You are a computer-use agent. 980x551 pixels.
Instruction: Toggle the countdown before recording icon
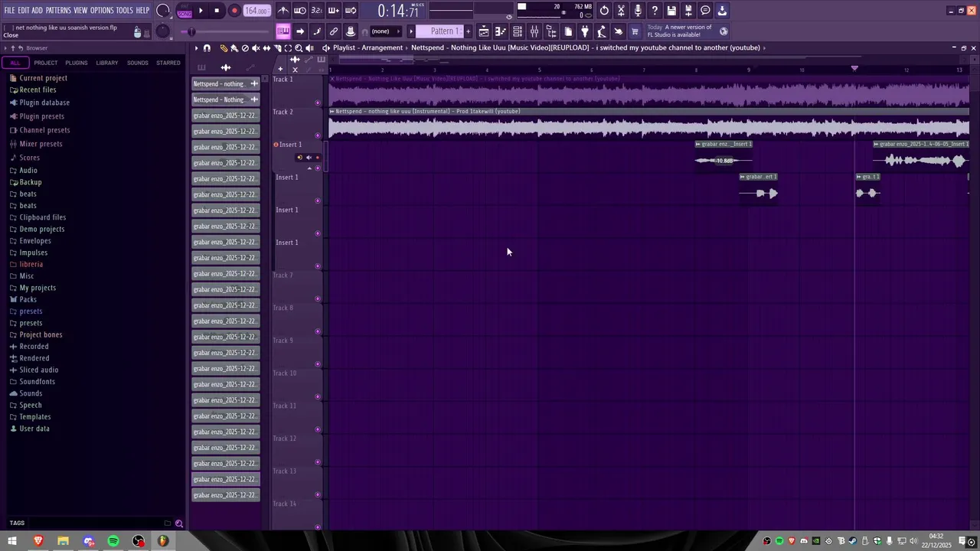coord(316,11)
